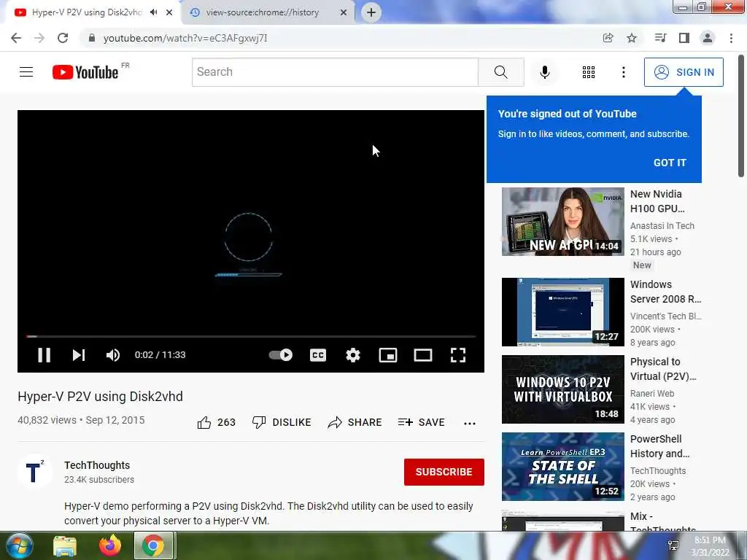Switch to theater mode
Image resolution: width=747 pixels, height=560 pixels.
(x=423, y=355)
